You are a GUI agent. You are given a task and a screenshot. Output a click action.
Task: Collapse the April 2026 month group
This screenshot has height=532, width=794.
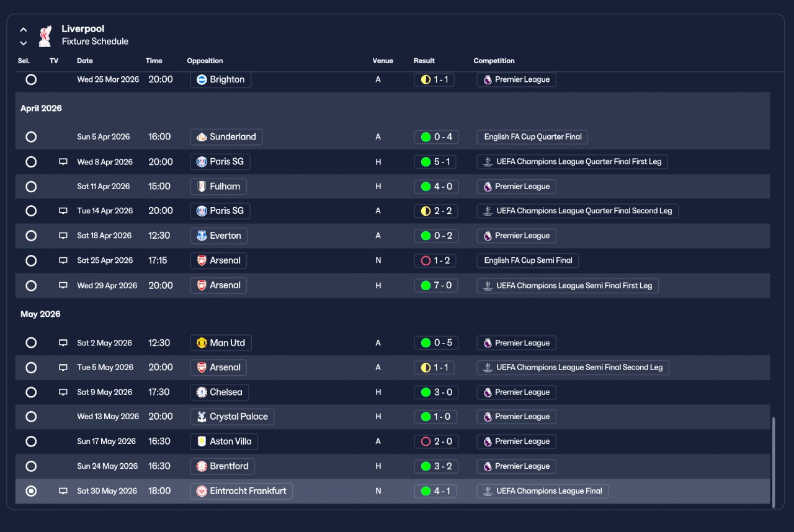(x=41, y=109)
